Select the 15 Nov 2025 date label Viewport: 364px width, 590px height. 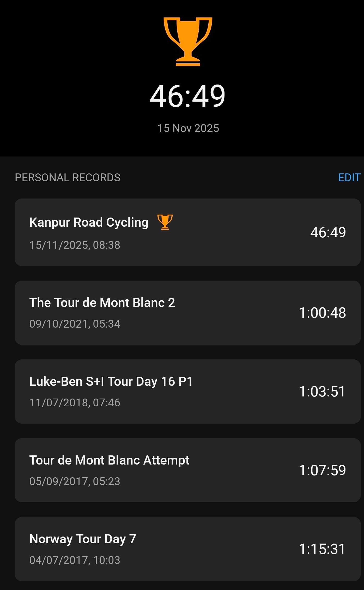[x=188, y=128]
